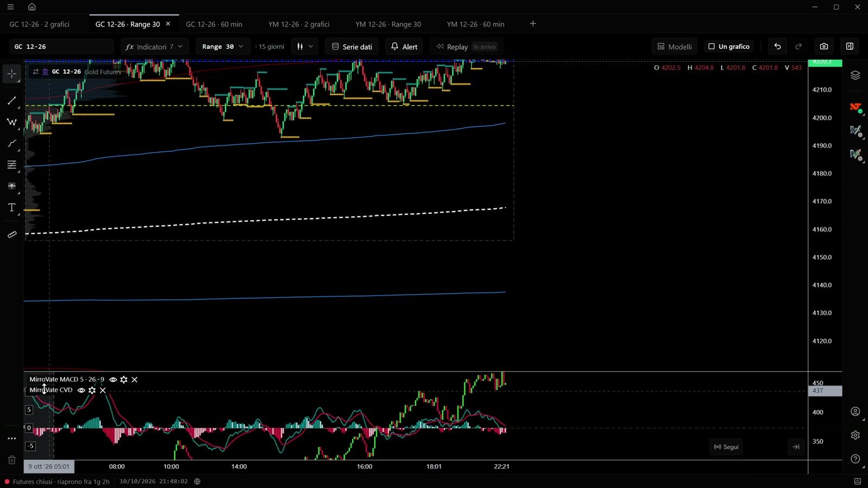The height and width of the screenshot is (488, 868).
Task: Expand the Indicatori 7 dropdown
Action: coord(154,47)
